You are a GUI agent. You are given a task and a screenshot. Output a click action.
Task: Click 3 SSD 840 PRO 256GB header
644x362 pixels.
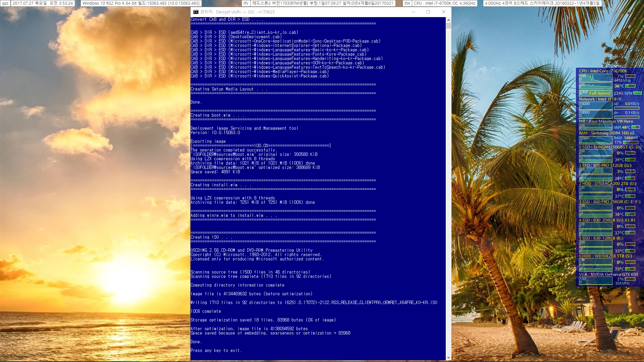point(610,201)
